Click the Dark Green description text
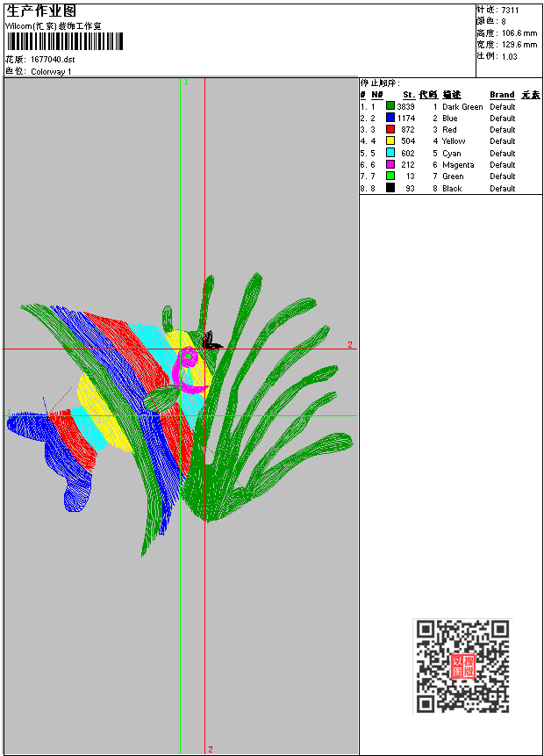 tap(462, 106)
